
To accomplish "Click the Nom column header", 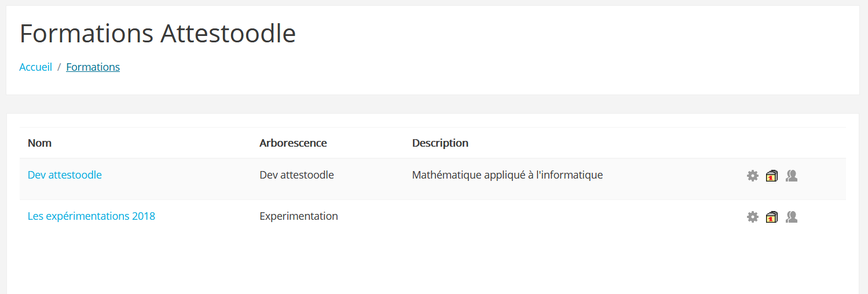I will [x=39, y=143].
